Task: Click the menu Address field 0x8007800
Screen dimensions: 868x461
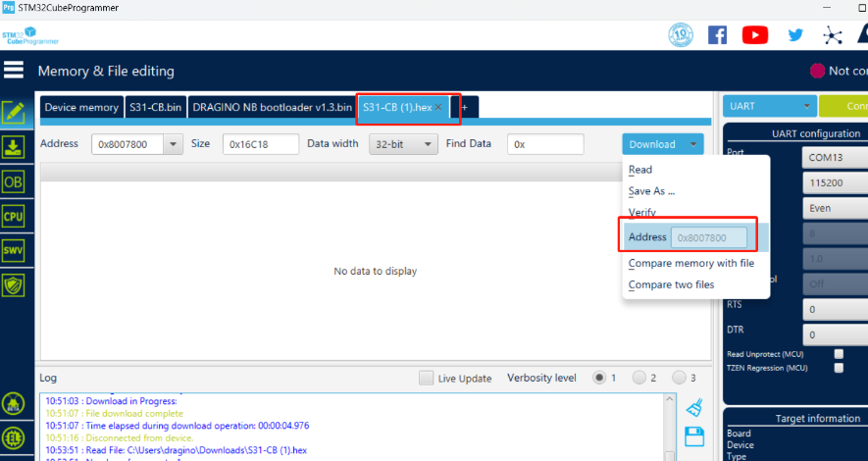Action: [x=708, y=238]
